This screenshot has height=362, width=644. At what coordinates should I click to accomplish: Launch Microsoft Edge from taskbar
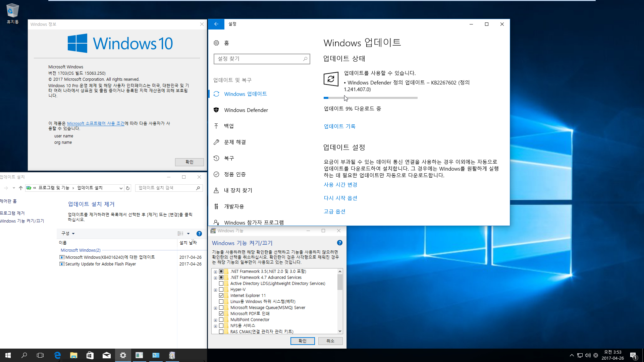coord(57,355)
